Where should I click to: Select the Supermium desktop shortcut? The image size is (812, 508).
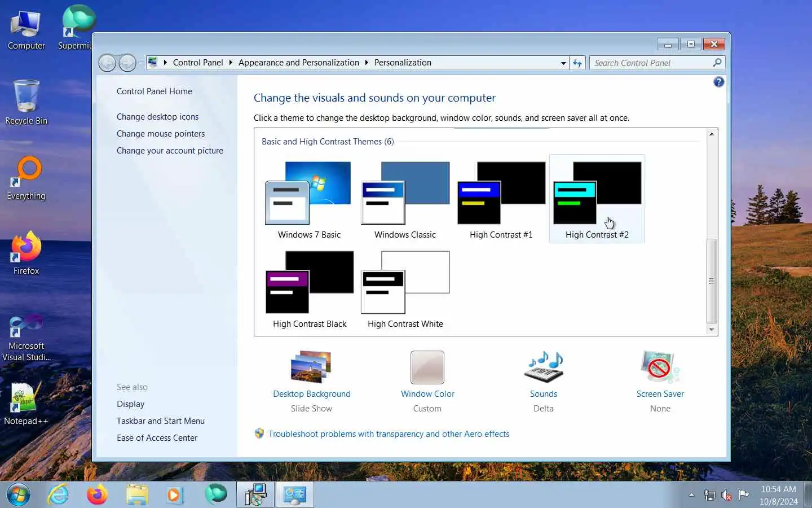click(76, 27)
